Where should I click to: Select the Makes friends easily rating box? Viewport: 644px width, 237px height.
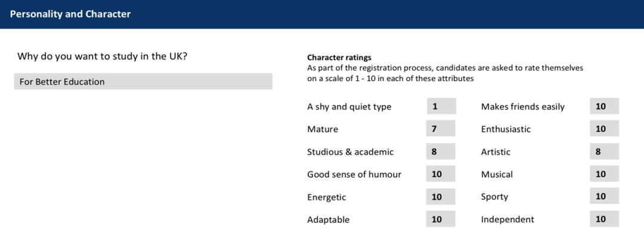[x=604, y=106]
